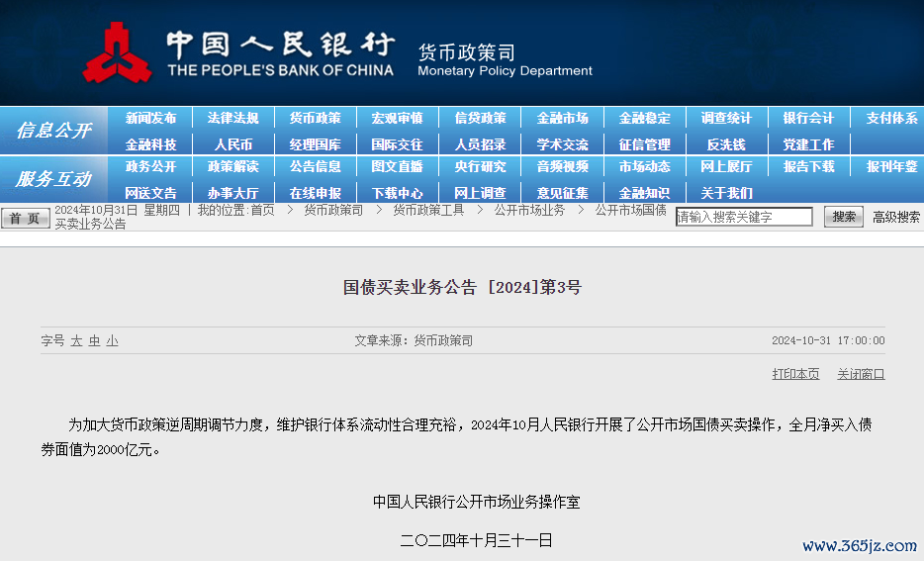Click the date text 二〇二四年十月三十一日
Screen dimensions: 924x561
click(x=476, y=540)
